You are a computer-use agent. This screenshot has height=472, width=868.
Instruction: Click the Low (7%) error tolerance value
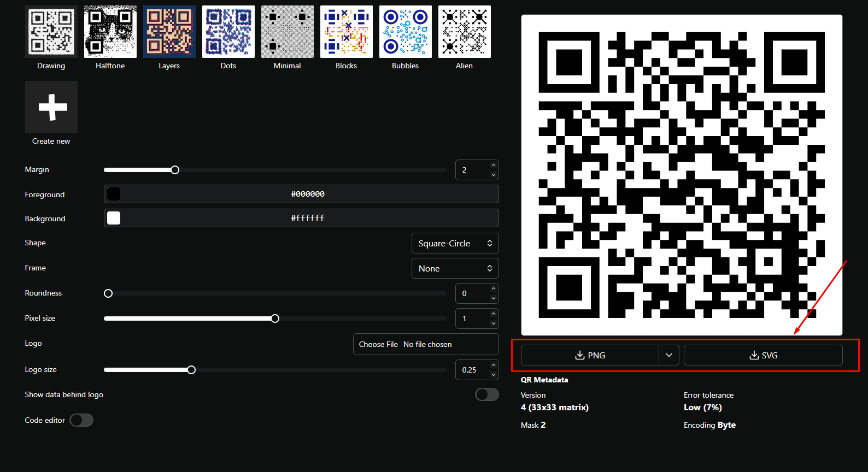point(703,408)
